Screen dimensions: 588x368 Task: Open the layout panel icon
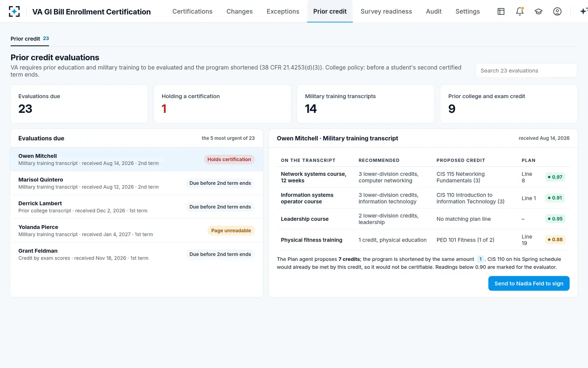point(501,11)
